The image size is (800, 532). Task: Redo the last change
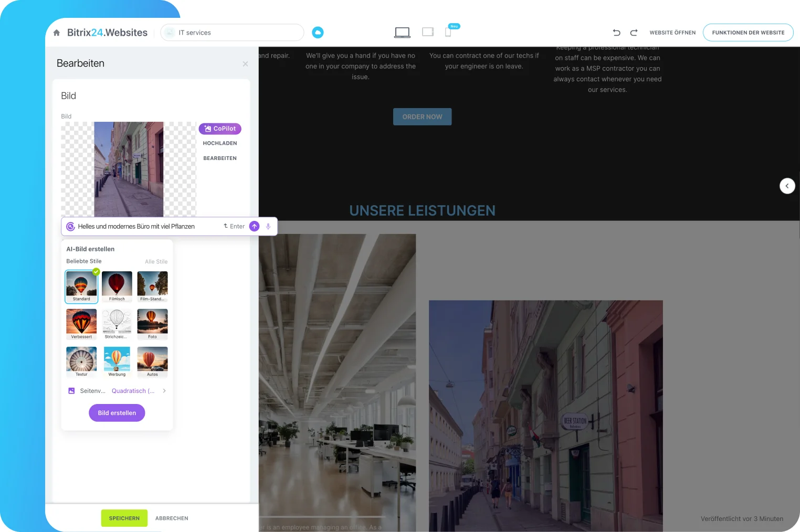[634, 33]
